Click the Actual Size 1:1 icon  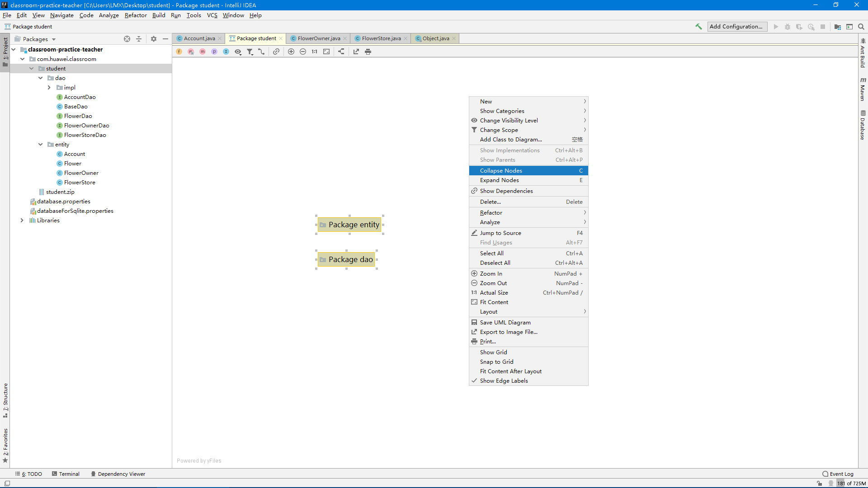tap(315, 52)
